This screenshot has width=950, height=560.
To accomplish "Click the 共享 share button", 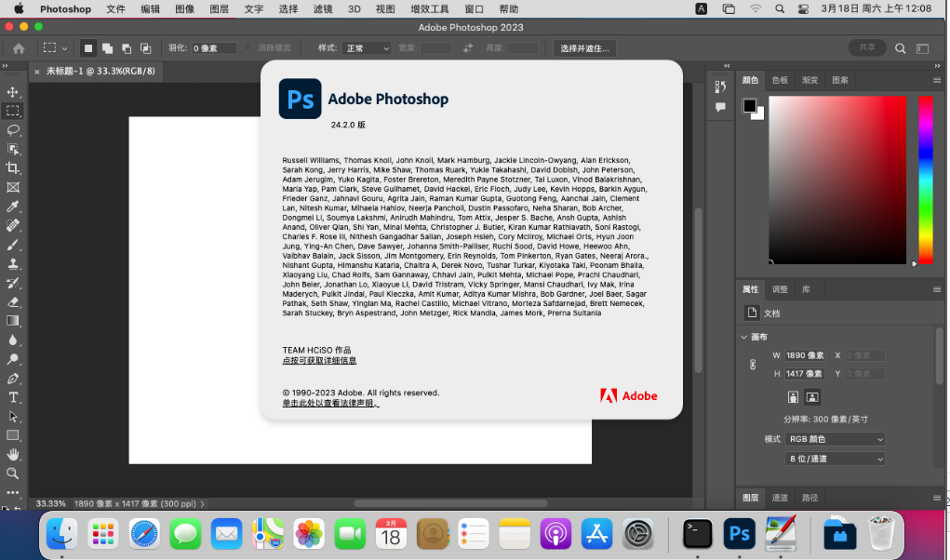I will (x=867, y=47).
